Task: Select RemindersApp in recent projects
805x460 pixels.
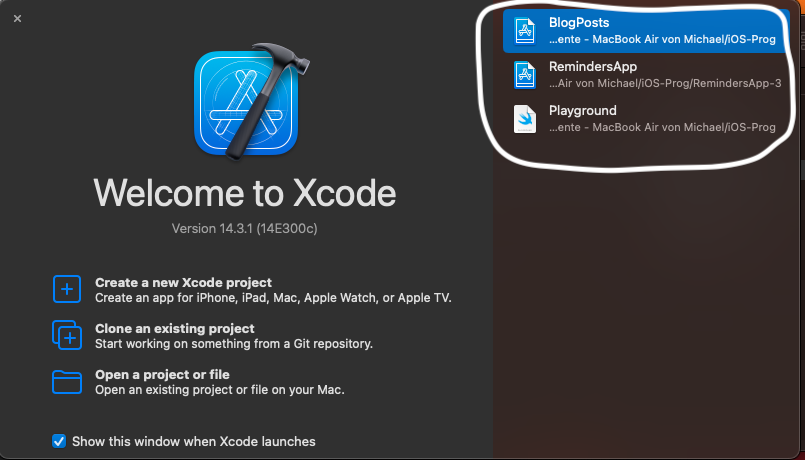Action: pyautogui.click(x=646, y=75)
